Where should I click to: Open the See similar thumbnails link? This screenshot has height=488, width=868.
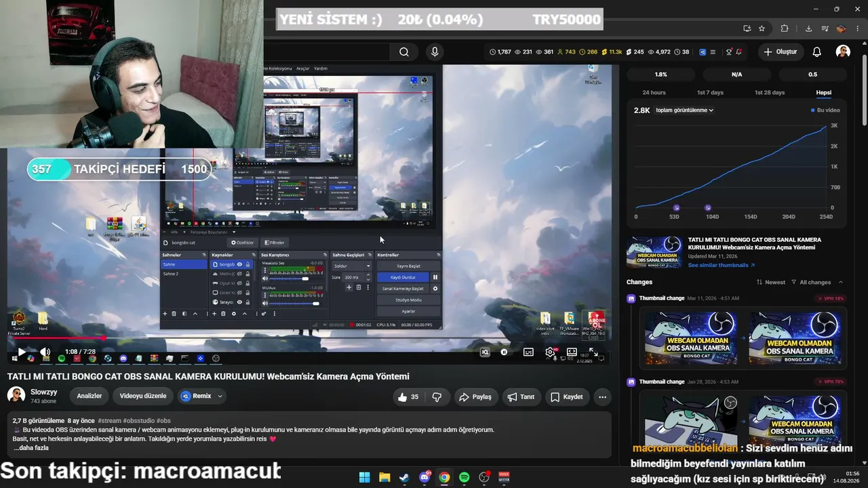(722, 265)
